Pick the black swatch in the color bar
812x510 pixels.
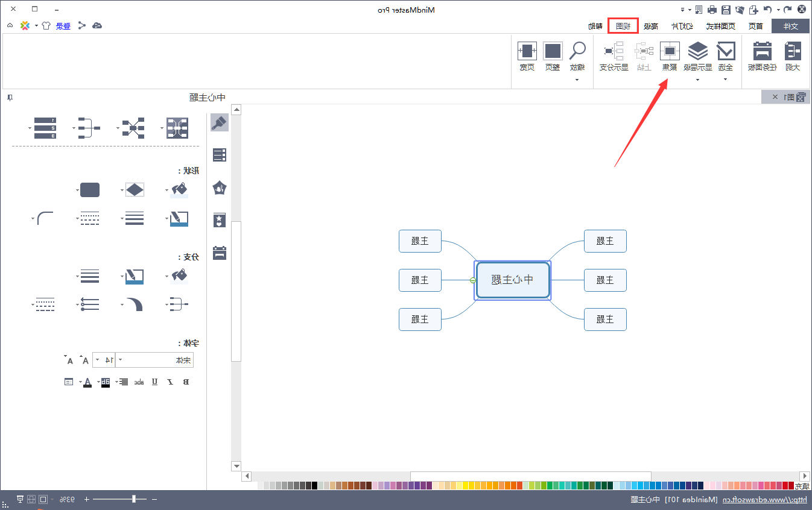(x=314, y=485)
